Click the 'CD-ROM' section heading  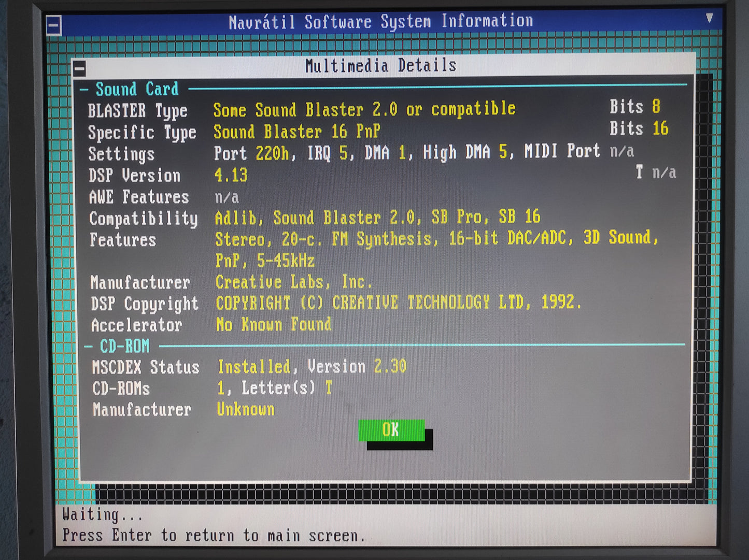coord(124,346)
